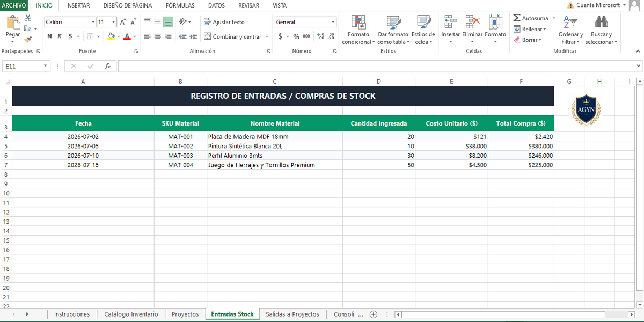The image size is (644, 322).
Task: Open the Proyectos sheet tab
Action: click(185, 314)
